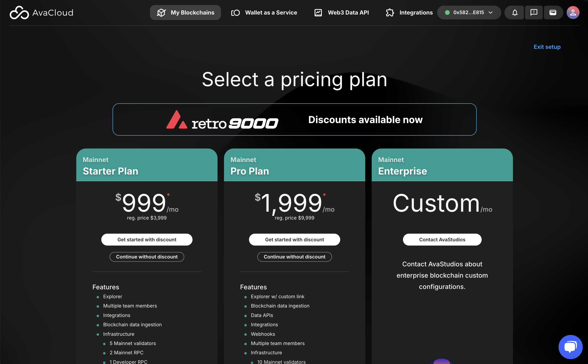Viewport: 588px width, 364px height.
Task: Continue without discount on Starter Plan
Action: [x=147, y=257]
